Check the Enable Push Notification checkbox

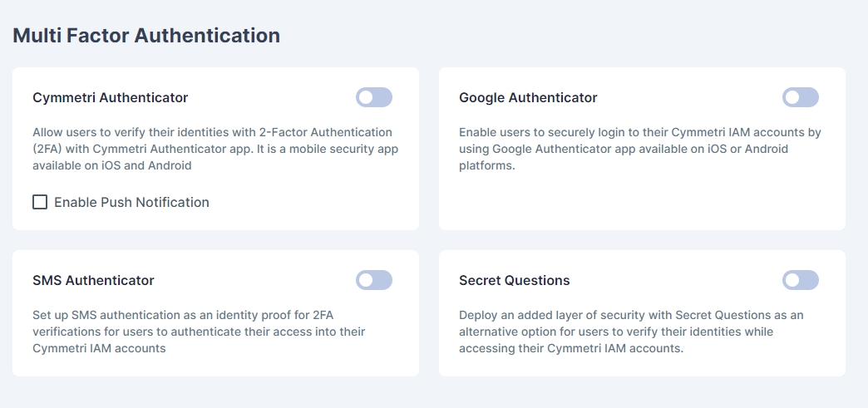point(40,202)
